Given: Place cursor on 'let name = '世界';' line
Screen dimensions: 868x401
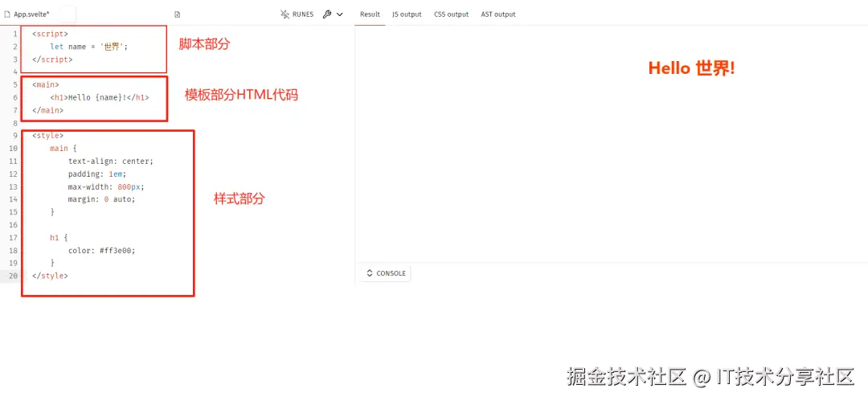Looking at the screenshot, I should click(89, 47).
